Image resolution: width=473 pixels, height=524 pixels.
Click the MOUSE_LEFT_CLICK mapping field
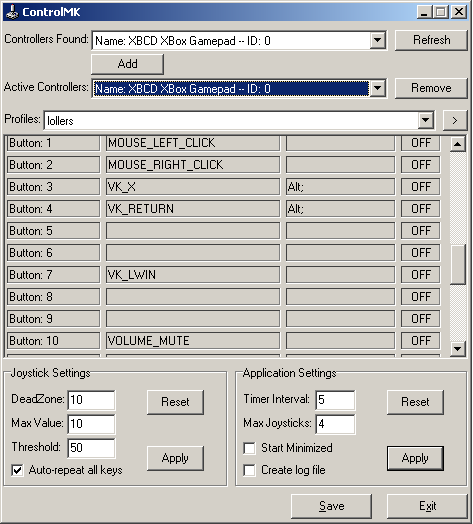193,143
